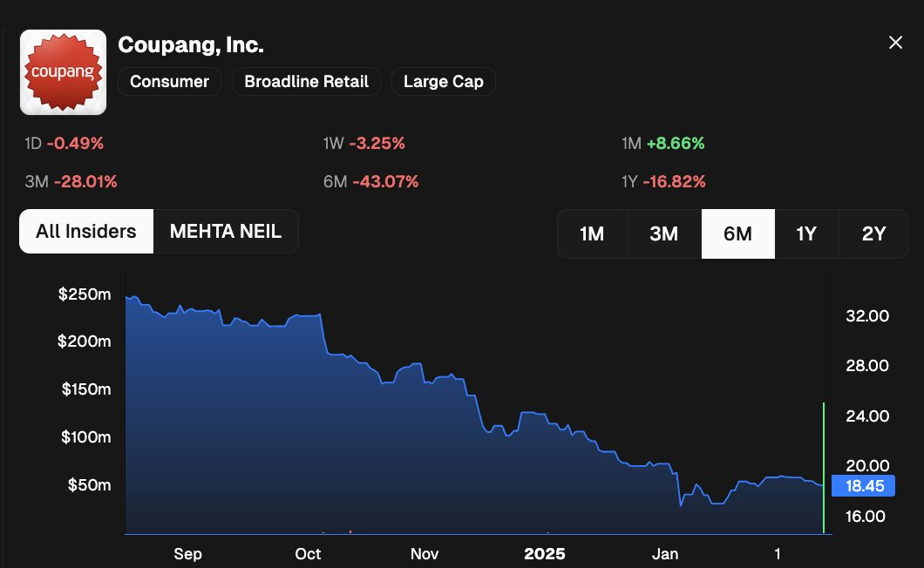Image resolution: width=924 pixels, height=568 pixels.
Task: Select the Broadline Retail tag
Action: click(x=307, y=81)
